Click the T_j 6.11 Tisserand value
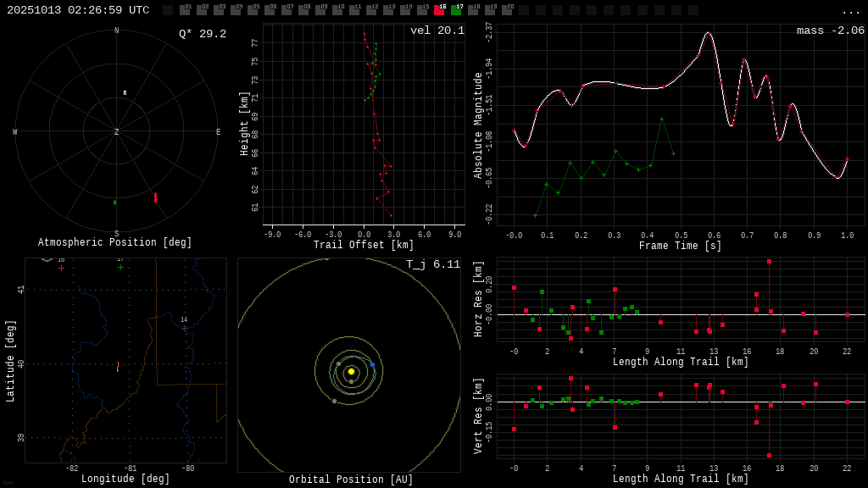 [432, 265]
